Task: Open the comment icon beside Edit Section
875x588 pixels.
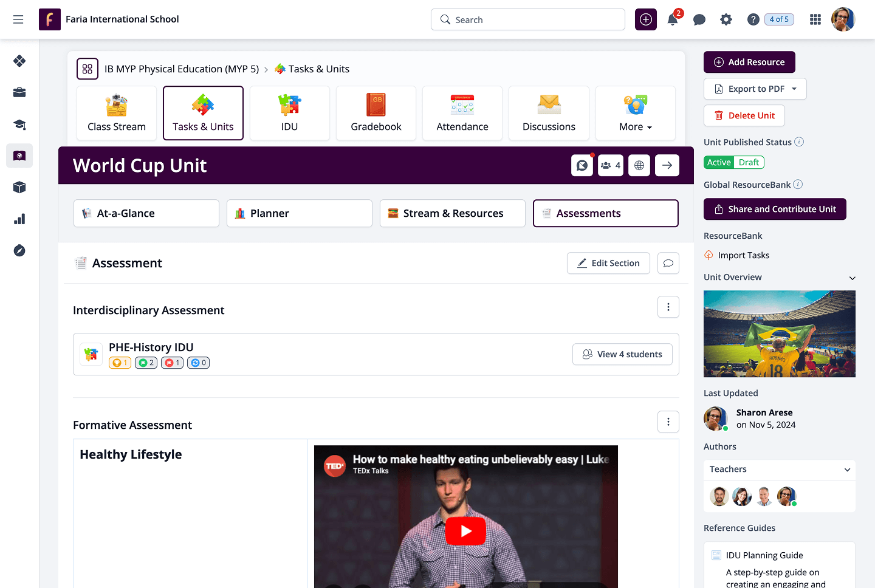Action: point(668,263)
